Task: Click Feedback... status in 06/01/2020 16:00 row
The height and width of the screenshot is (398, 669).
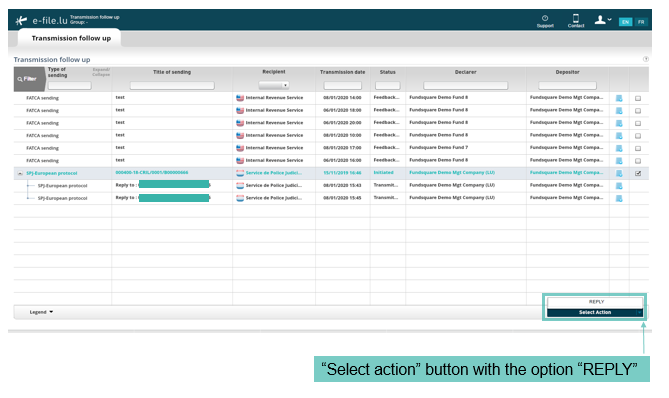Action: [x=386, y=160]
